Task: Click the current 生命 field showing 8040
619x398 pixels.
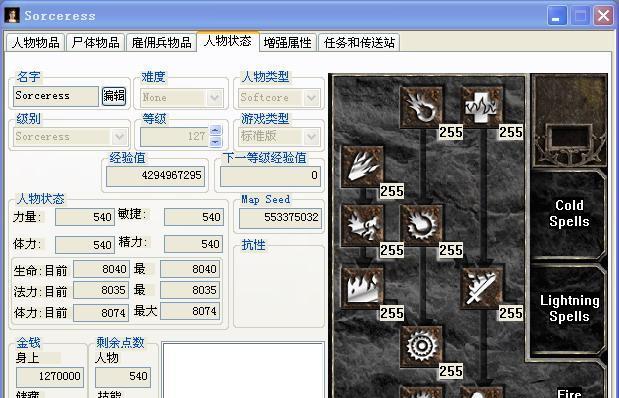Action: click(101, 269)
